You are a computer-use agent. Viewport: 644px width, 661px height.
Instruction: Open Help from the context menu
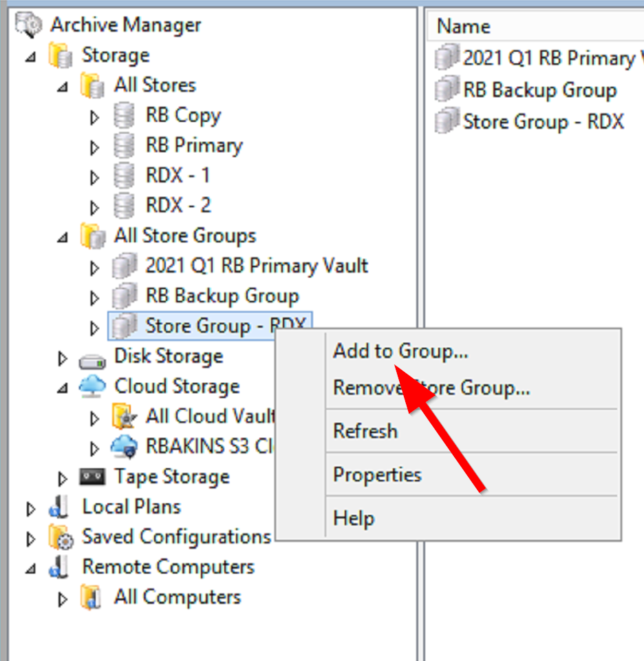click(x=448, y=518)
